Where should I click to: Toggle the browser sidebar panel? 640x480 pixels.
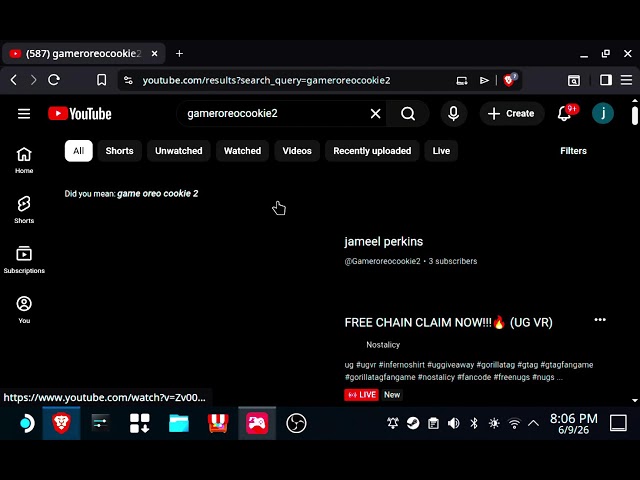coord(606,80)
